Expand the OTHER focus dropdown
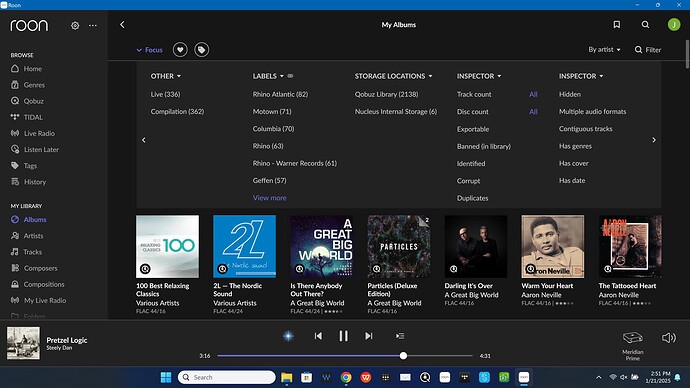 [166, 76]
